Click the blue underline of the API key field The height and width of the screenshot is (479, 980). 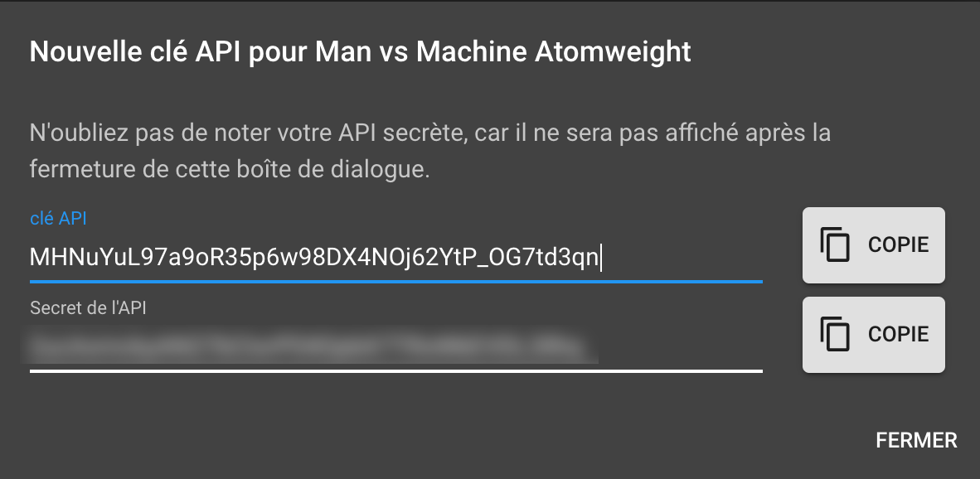(x=395, y=282)
